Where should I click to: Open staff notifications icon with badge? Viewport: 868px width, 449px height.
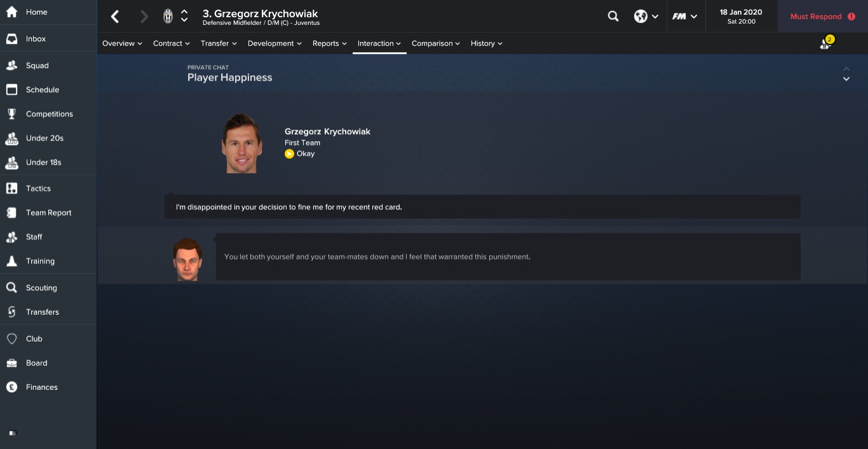(826, 43)
